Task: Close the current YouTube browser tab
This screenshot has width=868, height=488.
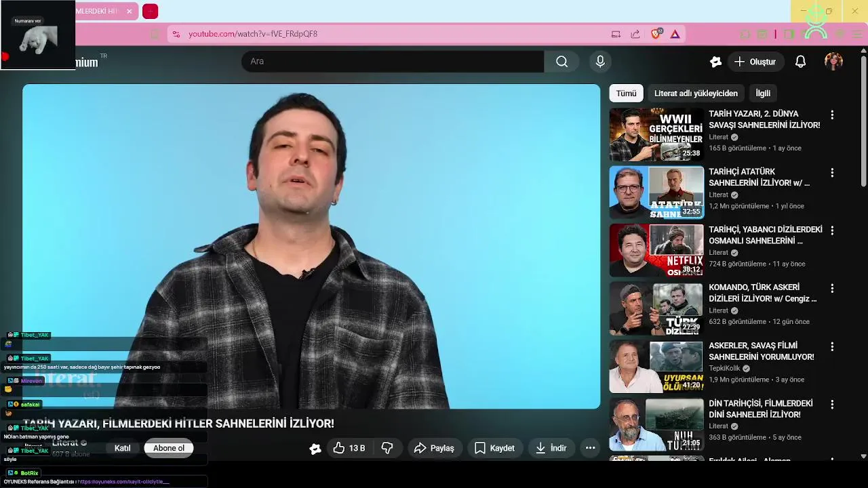Action: point(129,12)
